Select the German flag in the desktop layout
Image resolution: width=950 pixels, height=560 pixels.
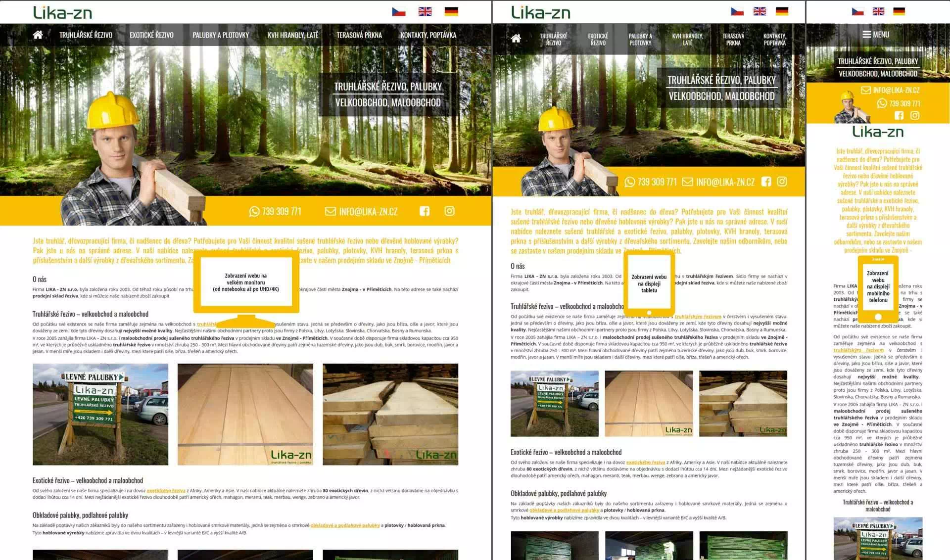pos(451,11)
